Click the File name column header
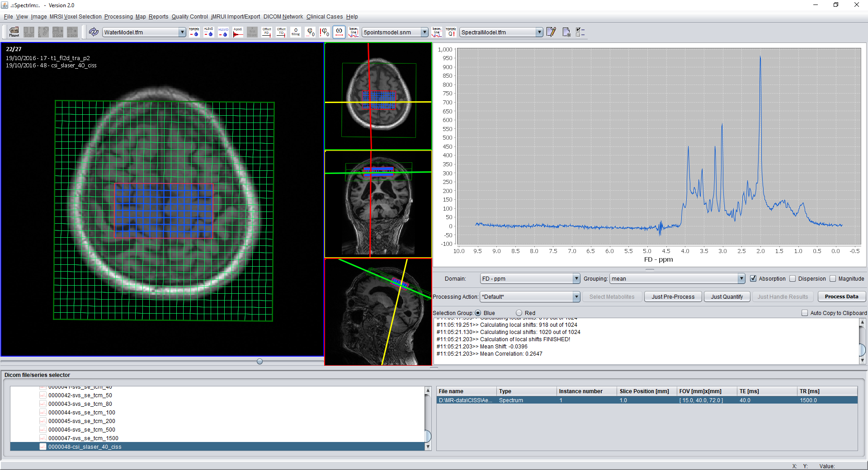This screenshot has width=868, height=470. click(x=466, y=391)
